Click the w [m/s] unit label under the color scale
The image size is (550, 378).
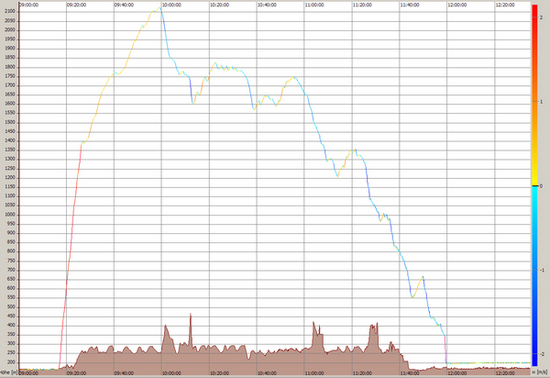542,372
